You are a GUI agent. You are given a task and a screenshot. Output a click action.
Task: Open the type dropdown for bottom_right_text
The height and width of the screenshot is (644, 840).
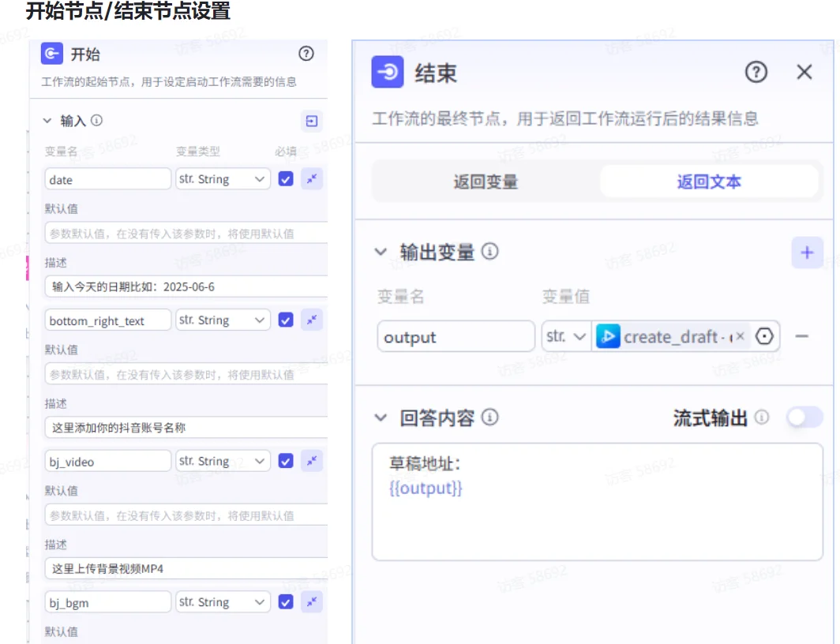223,320
